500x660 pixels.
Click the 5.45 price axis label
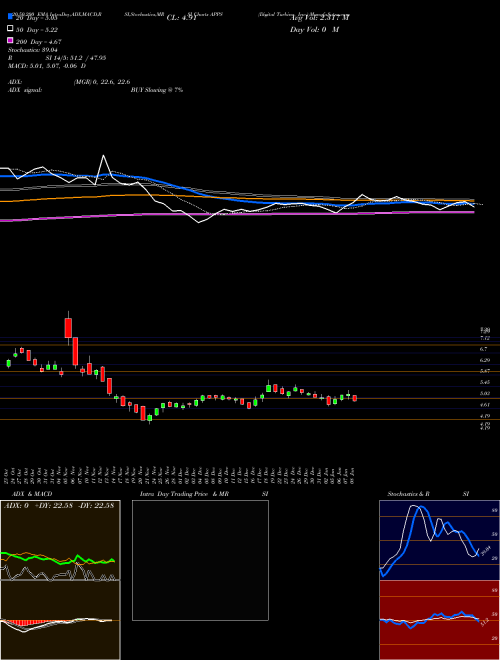tap(484, 383)
